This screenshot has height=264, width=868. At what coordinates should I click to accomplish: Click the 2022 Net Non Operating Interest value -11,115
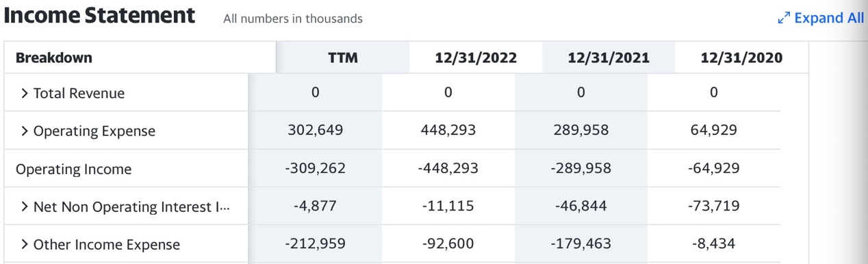(448, 206)
